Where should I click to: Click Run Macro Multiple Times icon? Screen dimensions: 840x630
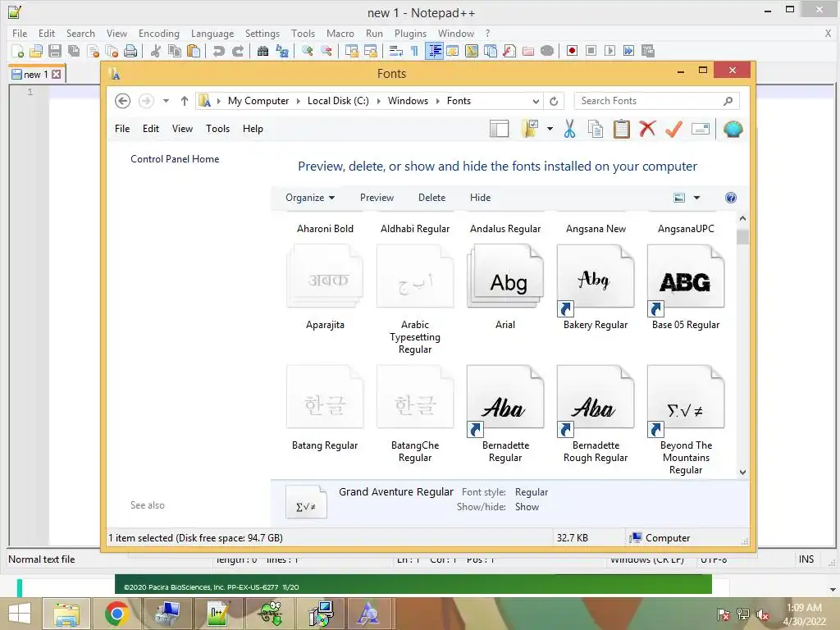(628, 51)
